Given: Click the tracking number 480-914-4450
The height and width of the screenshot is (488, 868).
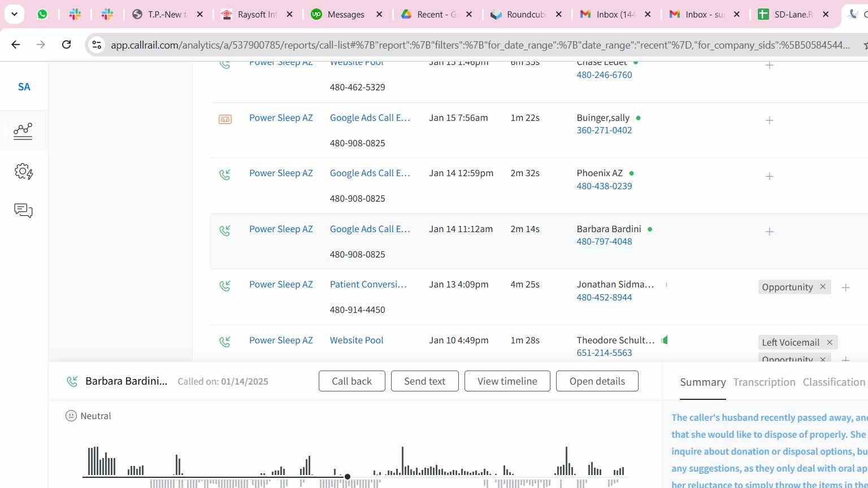Looking at the screenshot, I should 357,310.
